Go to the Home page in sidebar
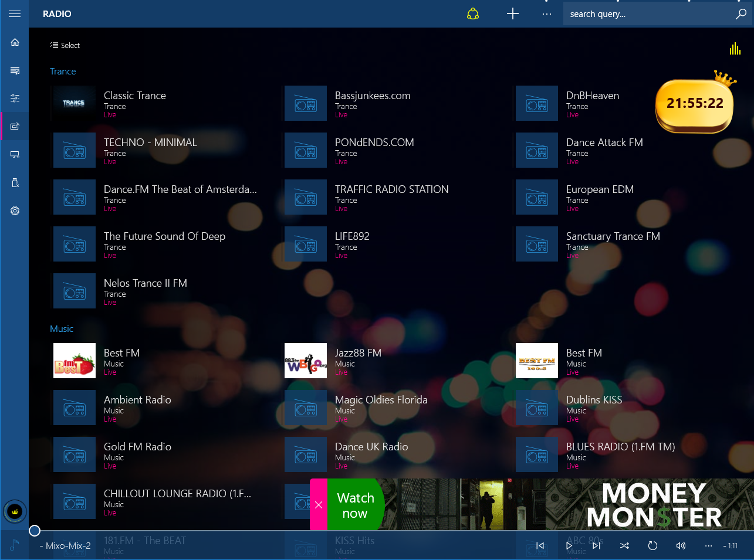 (15, 42)
